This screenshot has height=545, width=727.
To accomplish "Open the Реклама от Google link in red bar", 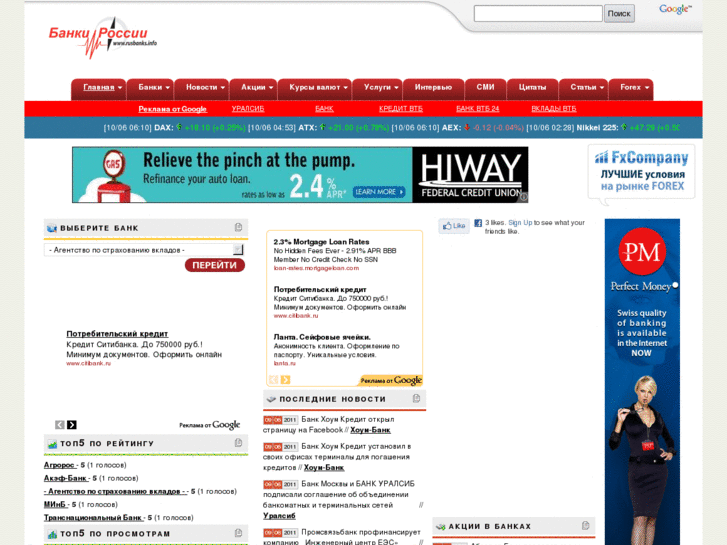I will 172,109.
